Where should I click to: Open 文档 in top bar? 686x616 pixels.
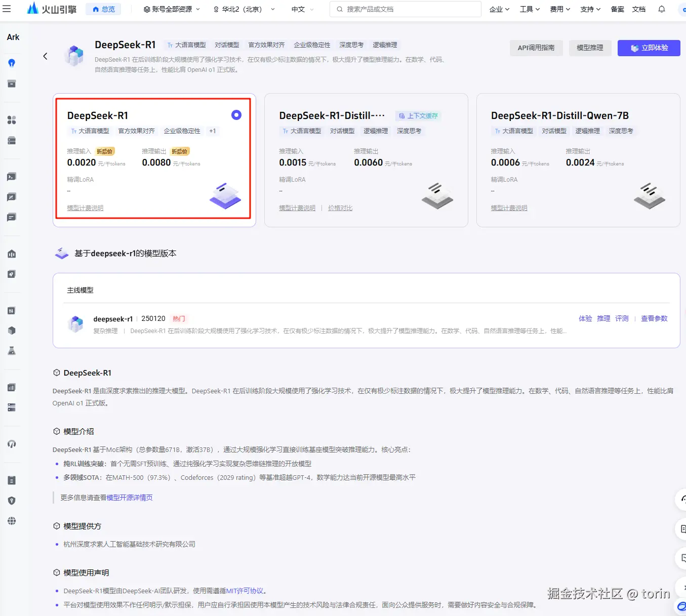(638, 9)
